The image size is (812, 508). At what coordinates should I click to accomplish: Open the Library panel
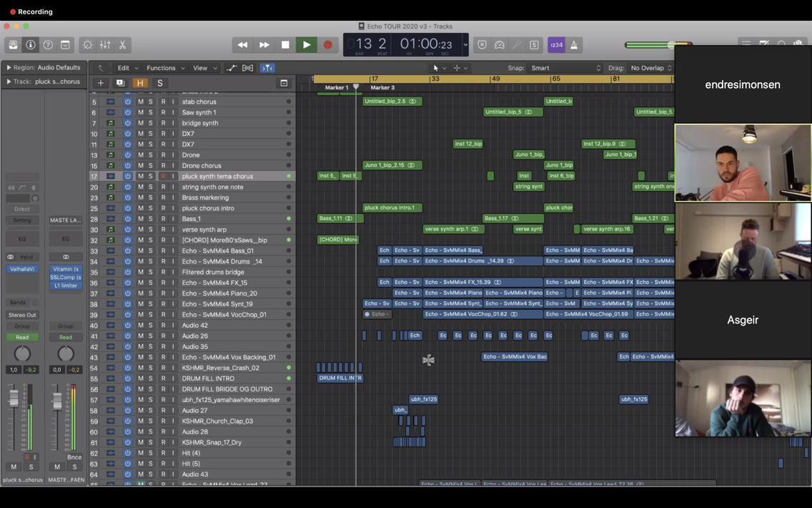tap(13, 45)
